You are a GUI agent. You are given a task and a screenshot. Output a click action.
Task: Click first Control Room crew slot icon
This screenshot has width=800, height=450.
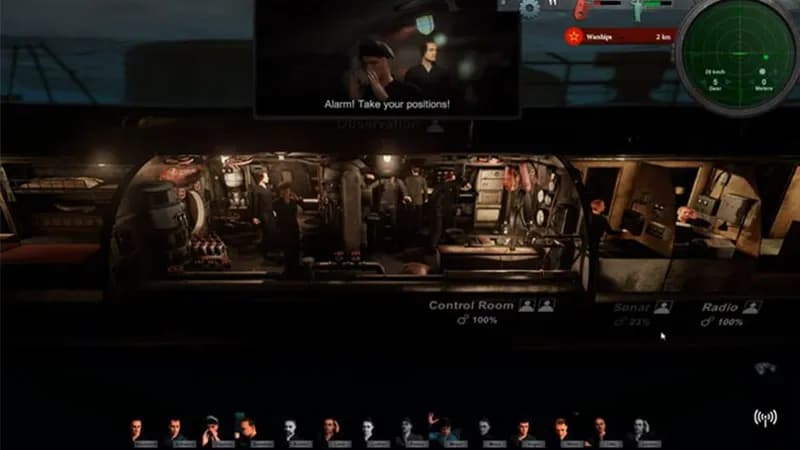(x=527, y=305)
